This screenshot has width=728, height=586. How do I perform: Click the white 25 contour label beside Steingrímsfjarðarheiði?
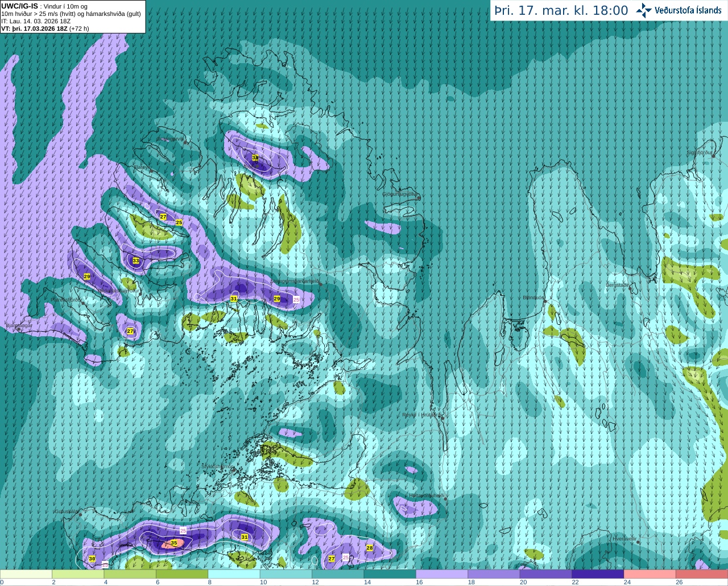(x=296, y=299)
